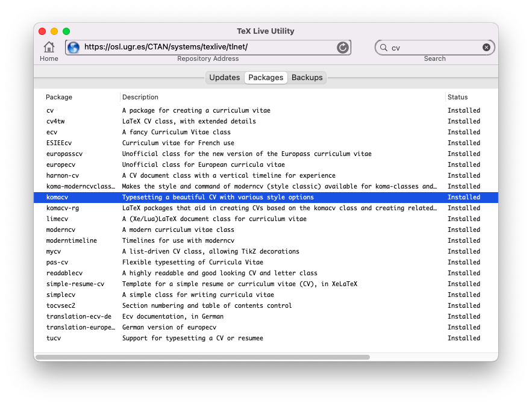Viewport: 532px width, 406px height.
Task: Click description 'A fancy Curriculum Vitae class'
Action: point(177,133)
